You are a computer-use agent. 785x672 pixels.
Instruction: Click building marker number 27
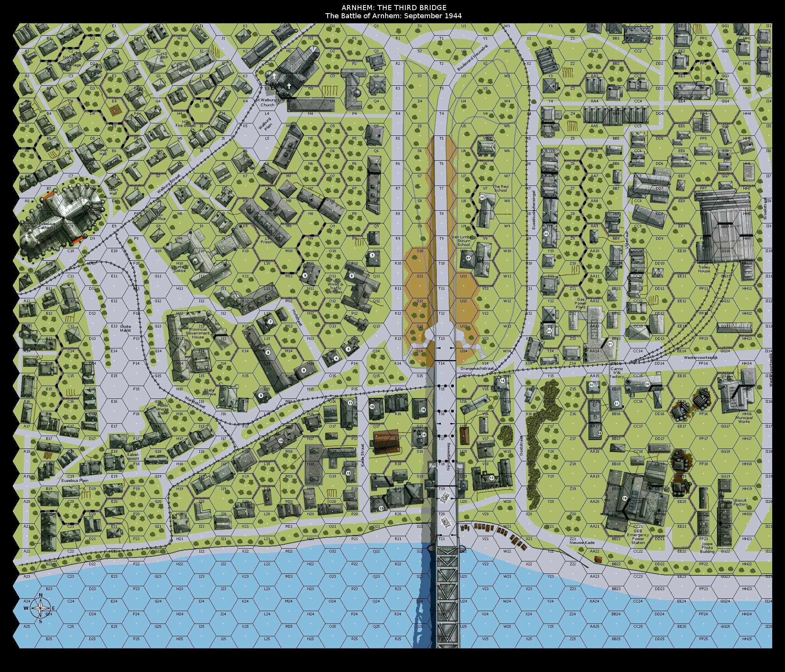click(x=468, y=258)
